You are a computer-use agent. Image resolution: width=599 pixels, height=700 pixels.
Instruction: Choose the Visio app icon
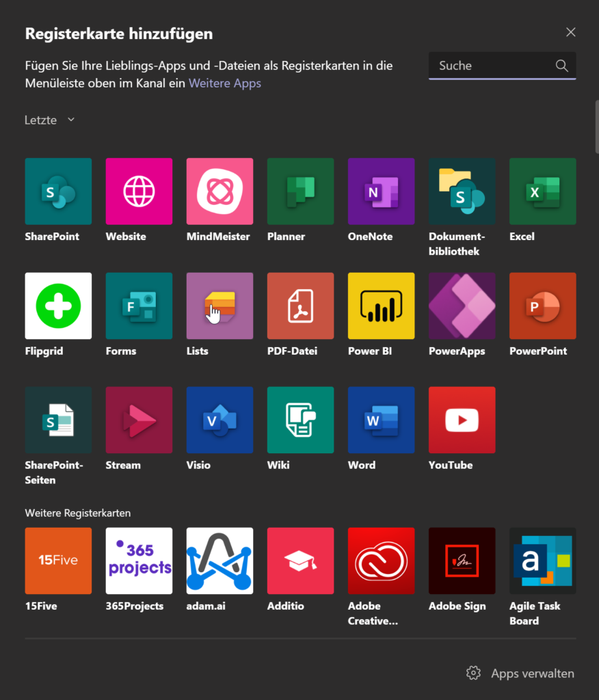219,420
